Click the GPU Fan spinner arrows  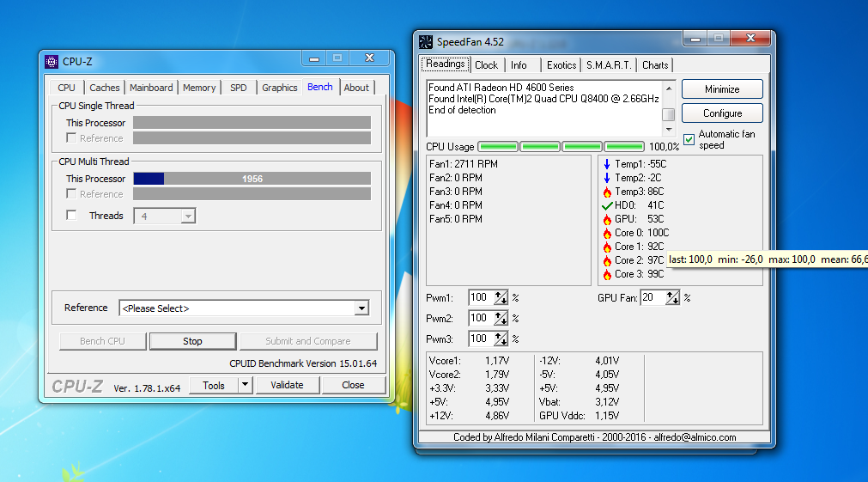pyautogui.click(x=672, y=298)
